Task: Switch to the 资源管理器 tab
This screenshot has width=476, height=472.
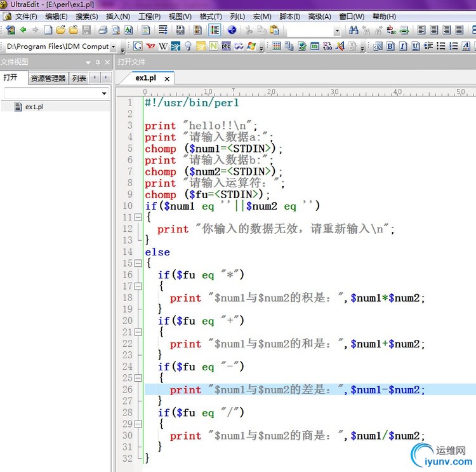Action: [x=48, y=78]
